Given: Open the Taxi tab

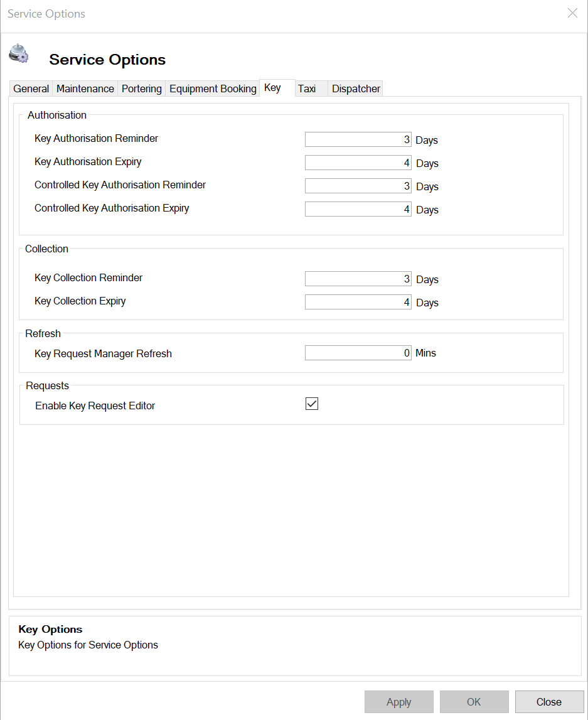Looking at the screenshot, I should coord(307,89).
